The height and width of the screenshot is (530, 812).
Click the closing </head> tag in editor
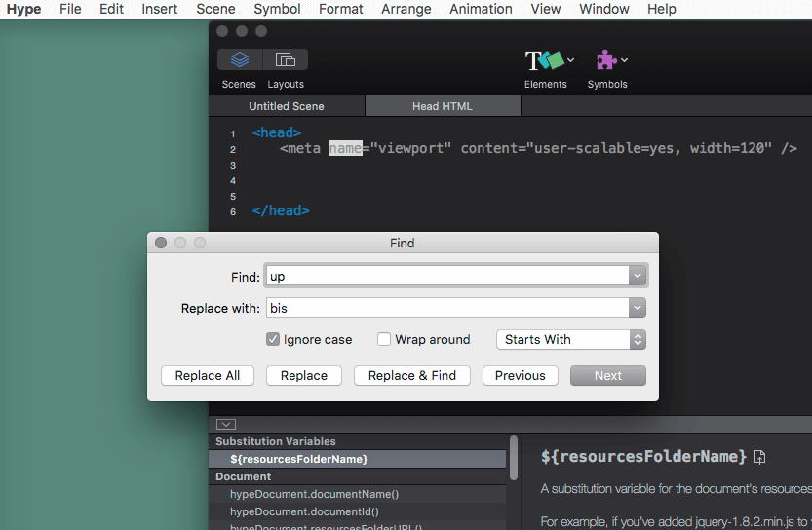click(x=281, y=211)
